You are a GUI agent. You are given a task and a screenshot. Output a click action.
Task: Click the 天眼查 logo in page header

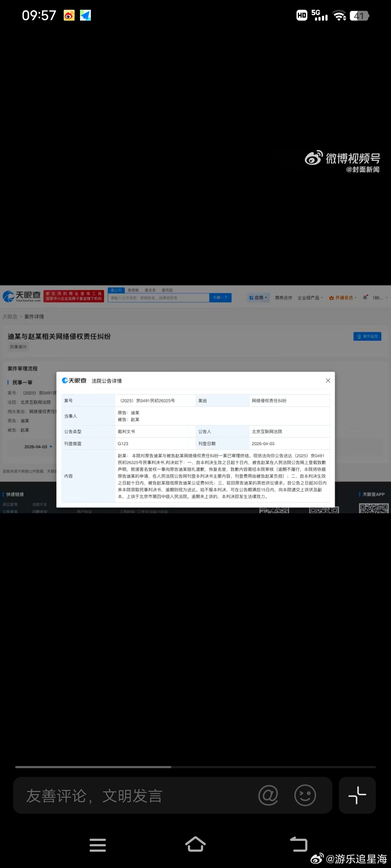22,296
